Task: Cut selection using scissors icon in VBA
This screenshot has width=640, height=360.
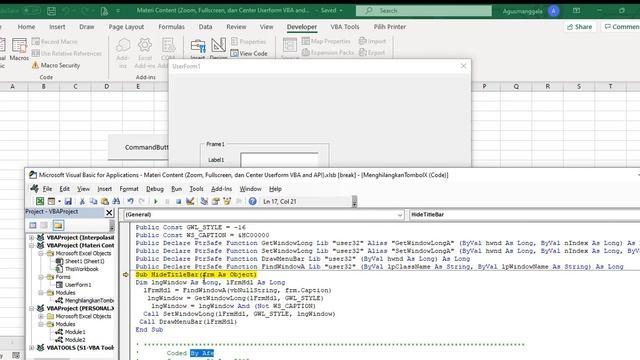Action: [82, 201]
